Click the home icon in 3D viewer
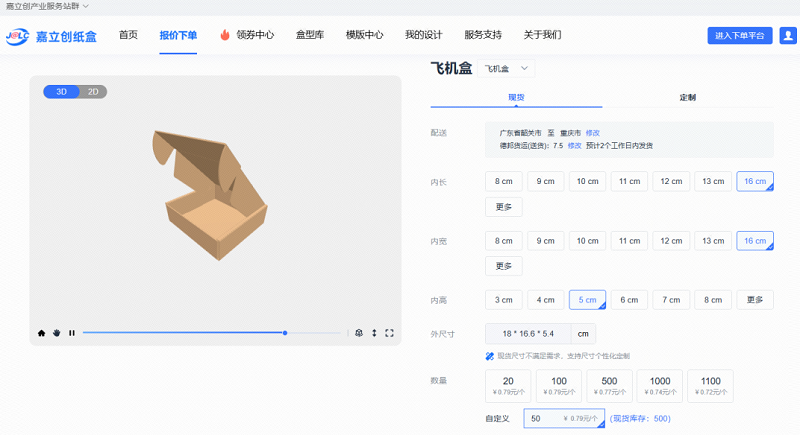 click(42, 333)
